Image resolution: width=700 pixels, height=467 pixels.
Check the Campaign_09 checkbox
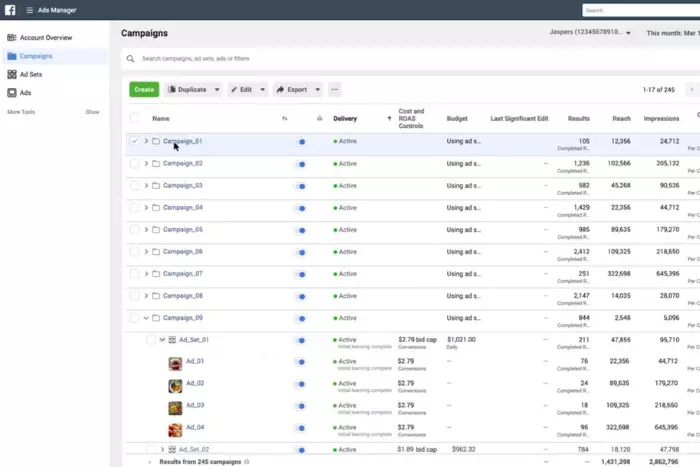click(134, 318)
